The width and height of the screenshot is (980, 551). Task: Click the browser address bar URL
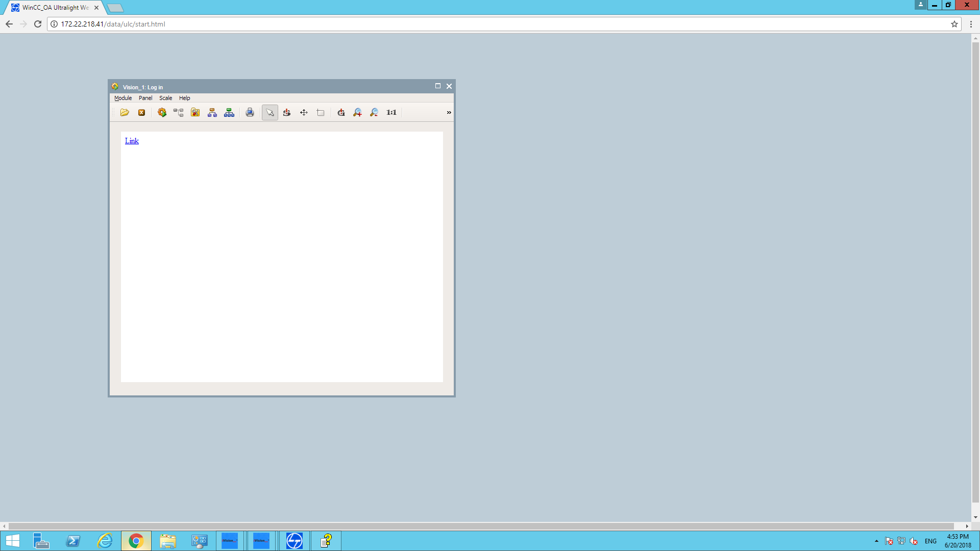(x=113, y=24)
